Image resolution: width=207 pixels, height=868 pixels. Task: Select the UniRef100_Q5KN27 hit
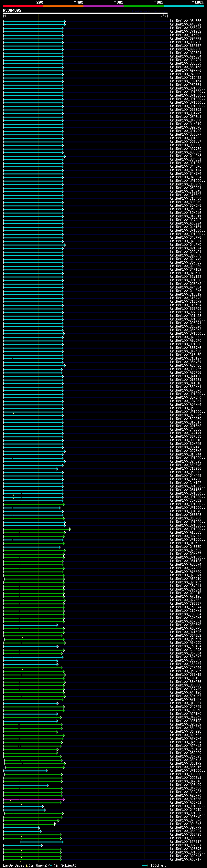click(x=186, y=554)
